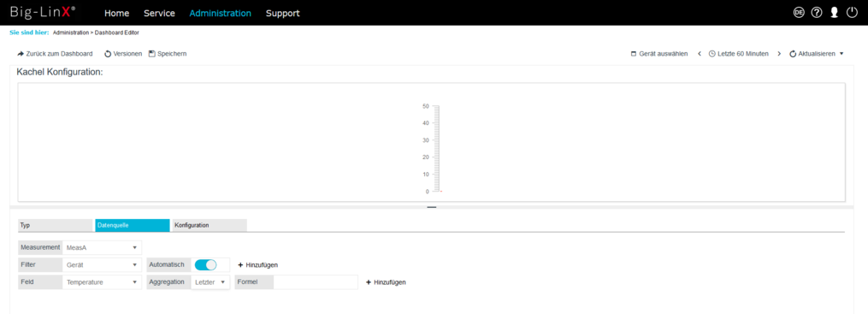Click the Versionen button label
Viewport: 868px width, 314px height.
(127, 54)
